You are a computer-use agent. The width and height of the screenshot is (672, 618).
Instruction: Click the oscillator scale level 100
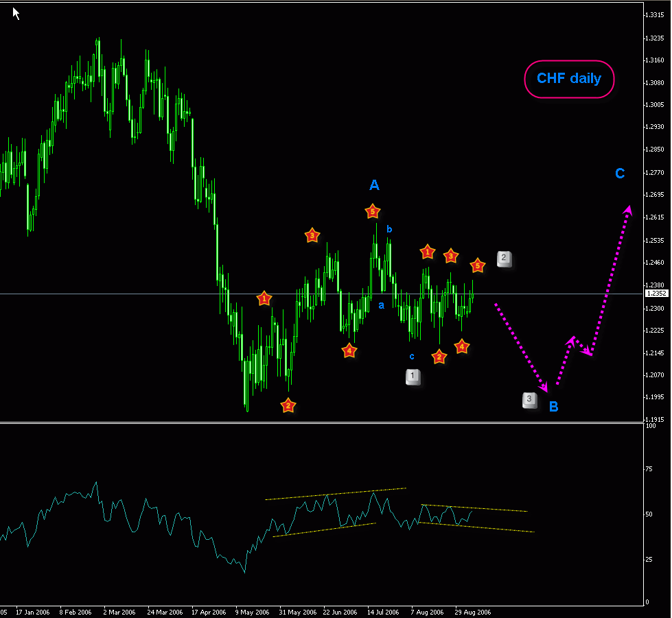pyautogui.click(x=651, y=426)
